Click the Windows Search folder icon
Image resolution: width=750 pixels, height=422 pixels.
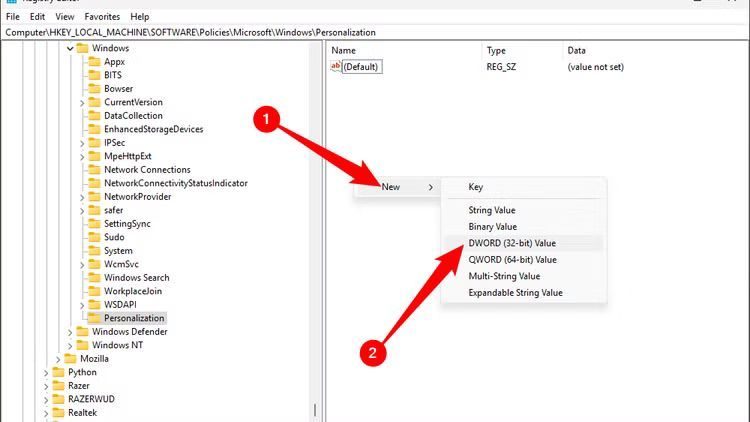pyautogui.click(x=95, y=277)
